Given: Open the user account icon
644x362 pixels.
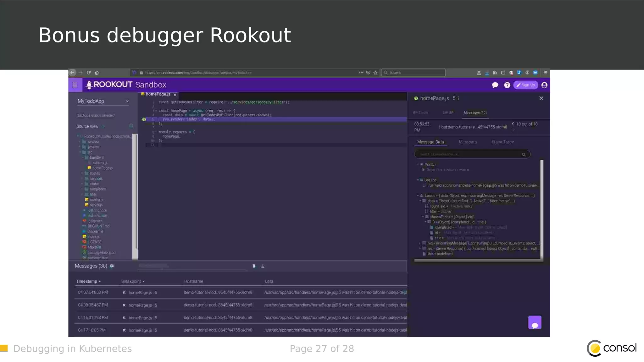Looking at the screenshot, I should (544, 85).
